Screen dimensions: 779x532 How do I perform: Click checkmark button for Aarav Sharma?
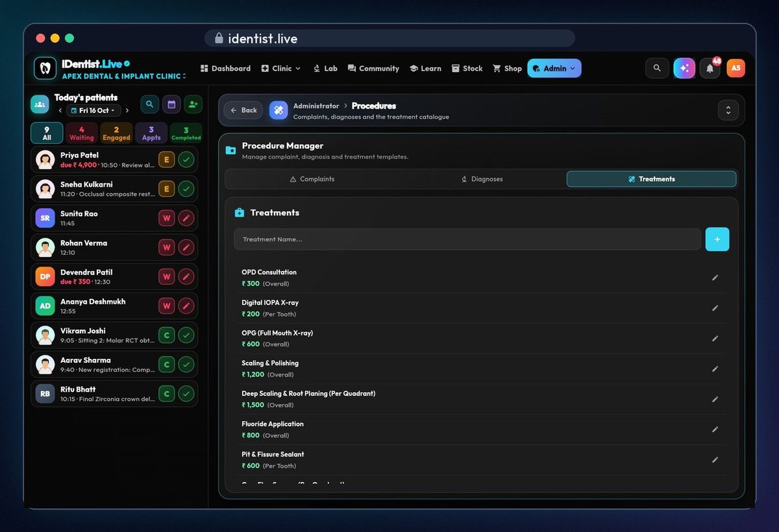pyautogui.click(x=186, y=365)
